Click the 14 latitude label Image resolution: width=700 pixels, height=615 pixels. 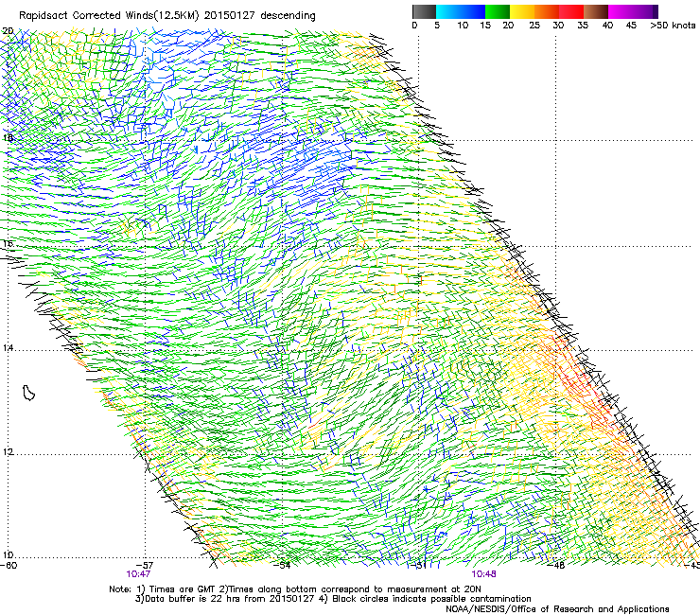click(8, 347)
